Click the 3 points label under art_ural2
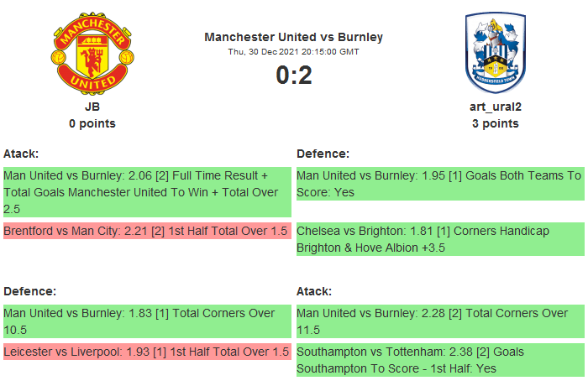588x386 pixels. click(495, 123)
